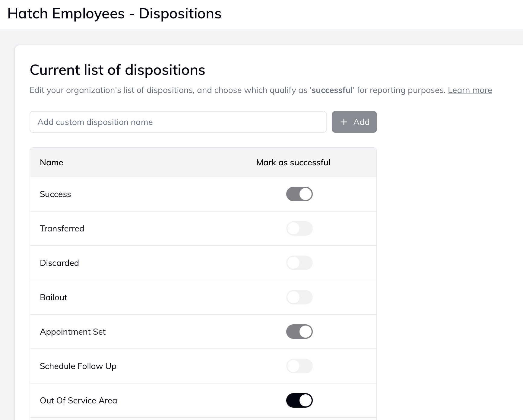Select the Appointment Set row name
Viewport: 523px width, 420px height.
tap(73, 332)
